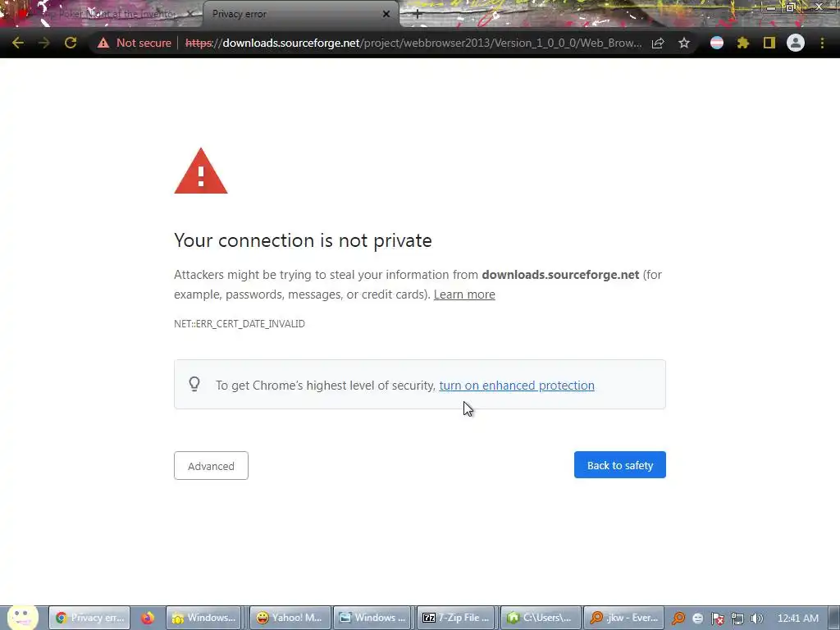Viewport: 840px width, 630px height.
Task: Select the Privacy error tab
Action: coord(294,14)
